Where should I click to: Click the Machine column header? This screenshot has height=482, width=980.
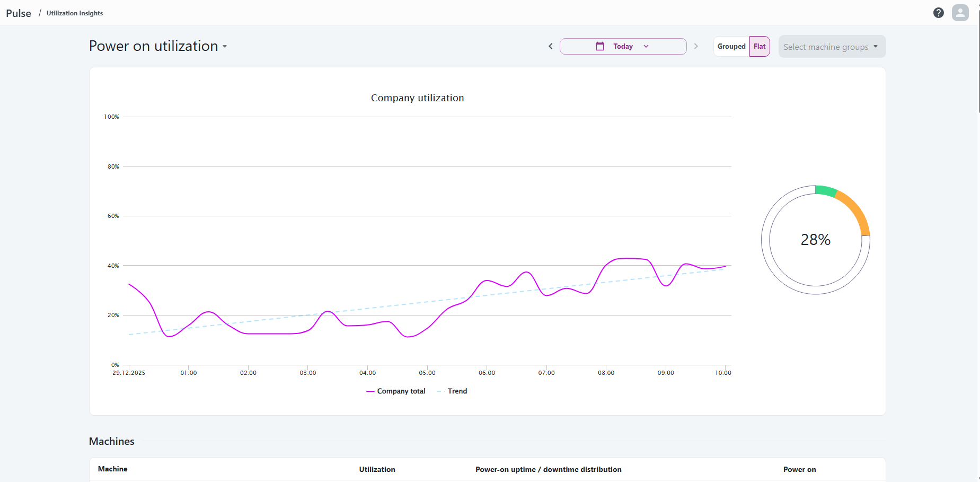(x=112, y=469)
